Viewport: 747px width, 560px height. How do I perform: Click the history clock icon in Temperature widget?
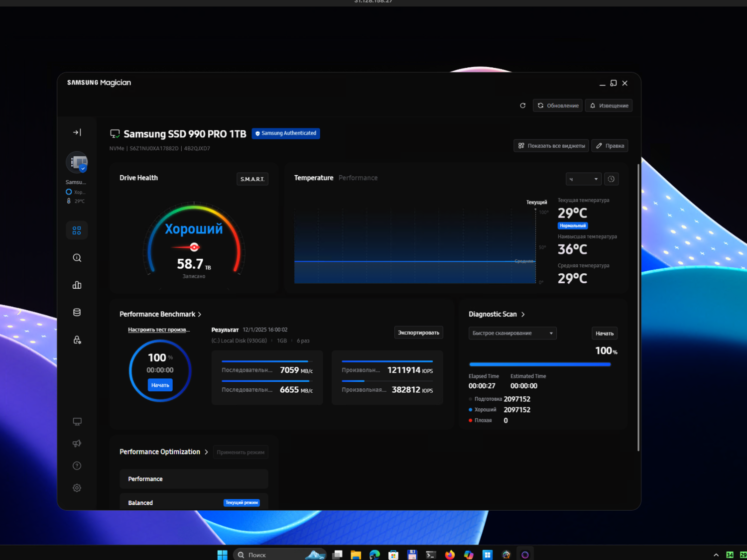pos(611,179)
